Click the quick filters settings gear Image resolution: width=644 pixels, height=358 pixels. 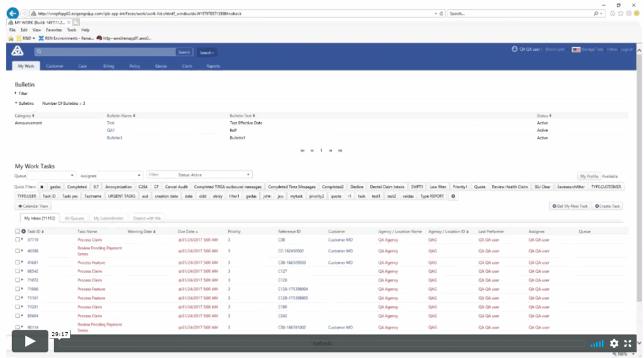[x=453, y=196]
